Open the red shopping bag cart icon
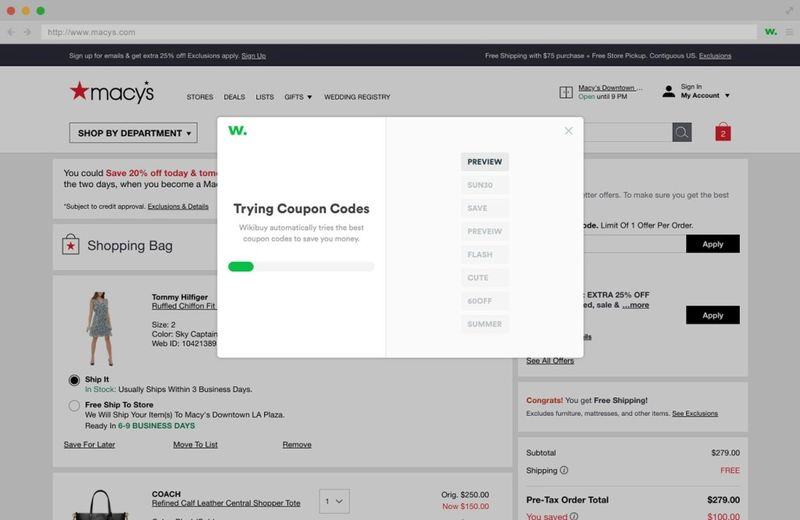The width and height of the screenshot is (800, 520). [722, 132]
